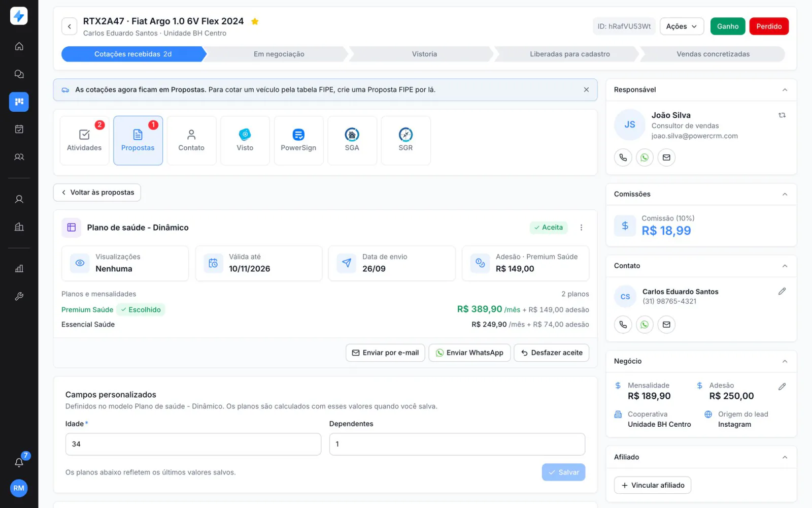Collapse the Comissões panel

[785, 194]
